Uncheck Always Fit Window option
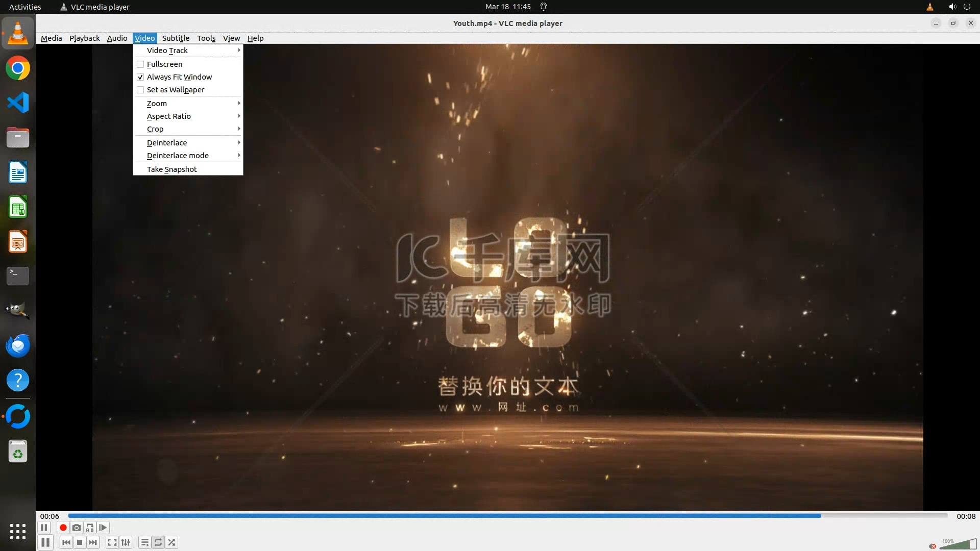 (179, 77)
